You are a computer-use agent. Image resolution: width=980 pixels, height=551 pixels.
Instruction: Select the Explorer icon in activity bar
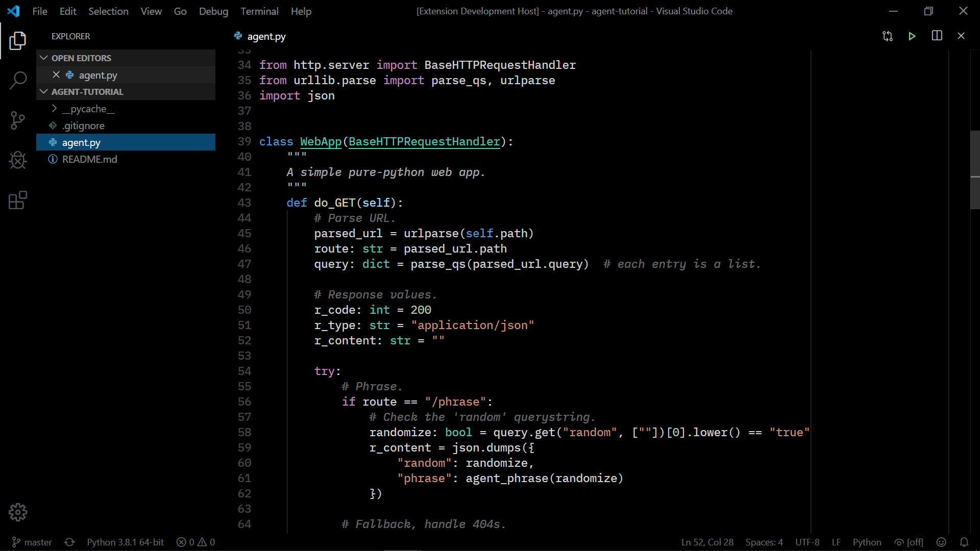18,41
